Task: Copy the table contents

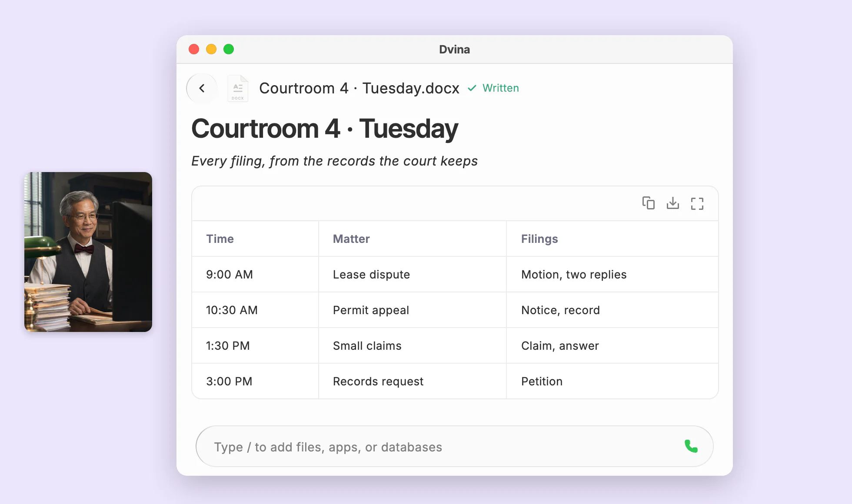Action: (648, 203)
